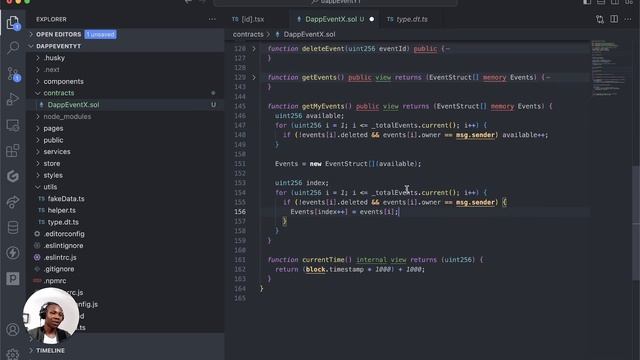Open type.dt.ts in the utils folder
640x360 pixels.
click(63, 222)
